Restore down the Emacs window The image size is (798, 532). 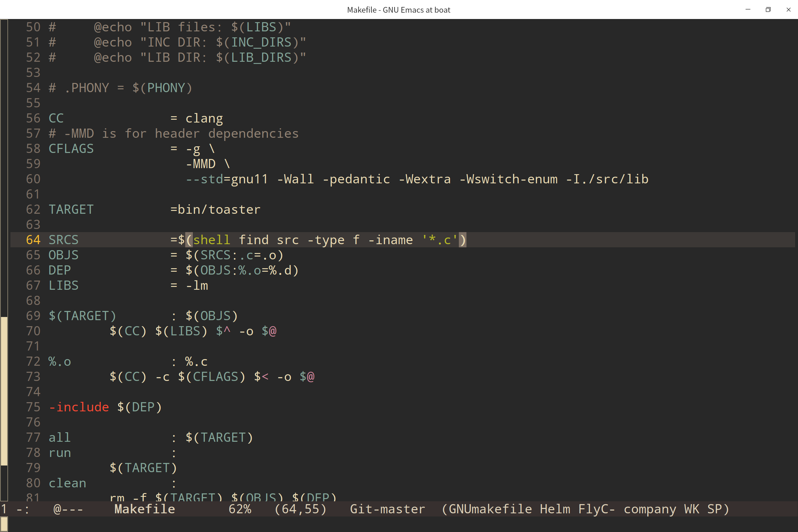[768, 9]
